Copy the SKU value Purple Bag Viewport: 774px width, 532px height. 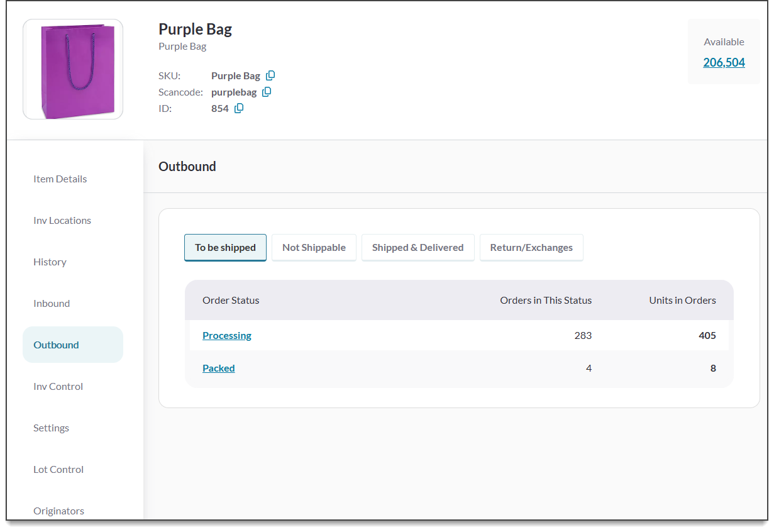(270, 75)
